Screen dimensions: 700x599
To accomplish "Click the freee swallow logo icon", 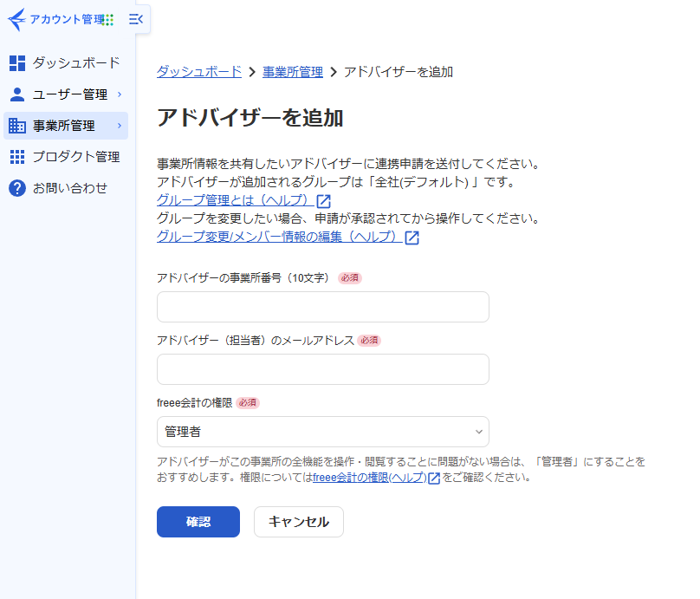I will pos(17,19).
